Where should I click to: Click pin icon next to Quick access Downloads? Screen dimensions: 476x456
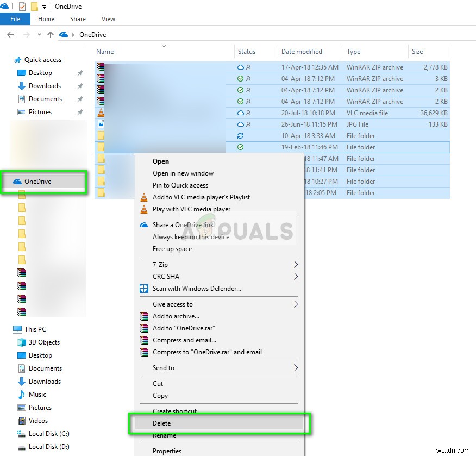click(80, 86)
